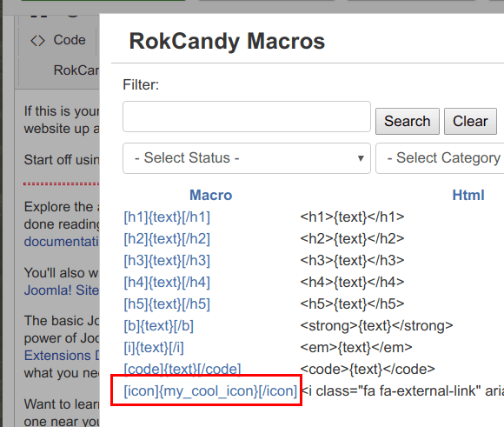Click the Search button
504x427 pixels.
[408, 121]
